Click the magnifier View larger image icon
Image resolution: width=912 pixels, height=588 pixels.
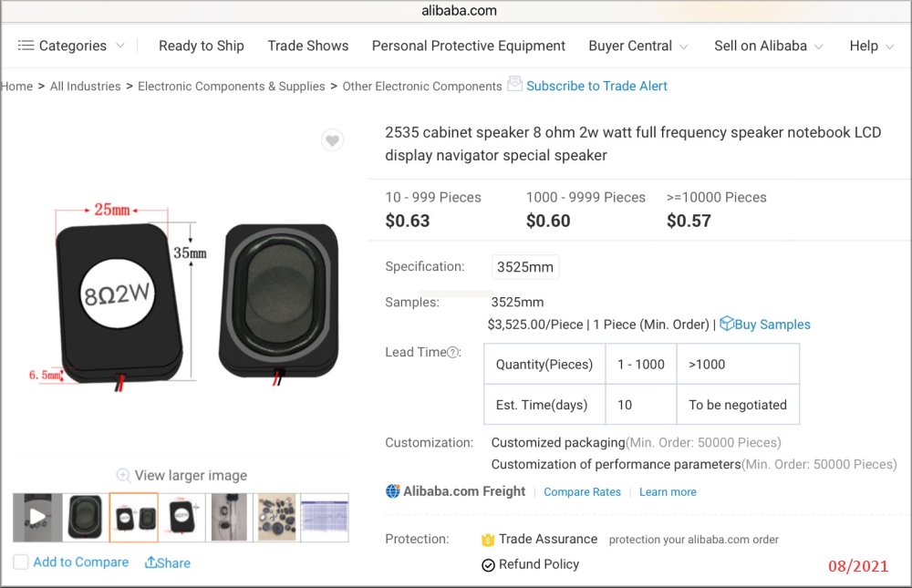coord(123,475)
